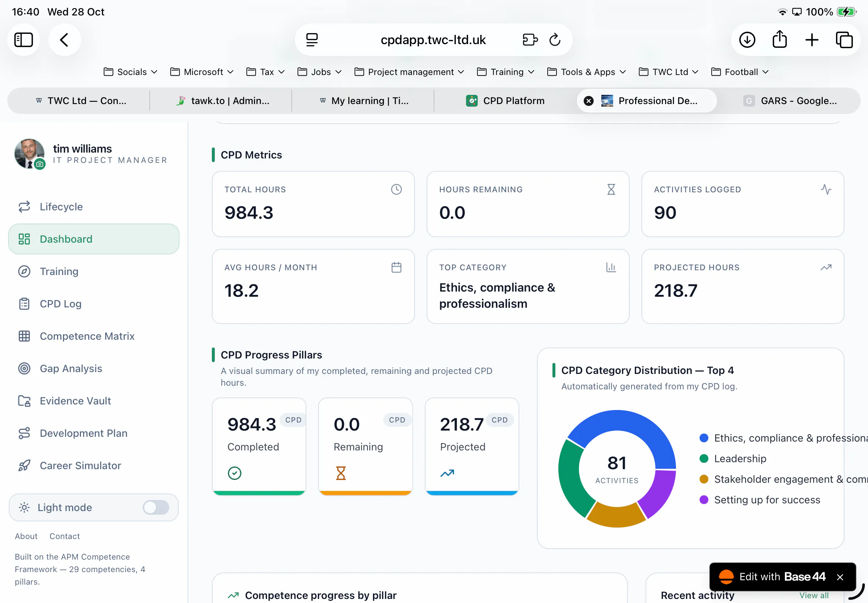Reload the page with refresh icon
The image size is (868, 603).
555,40
